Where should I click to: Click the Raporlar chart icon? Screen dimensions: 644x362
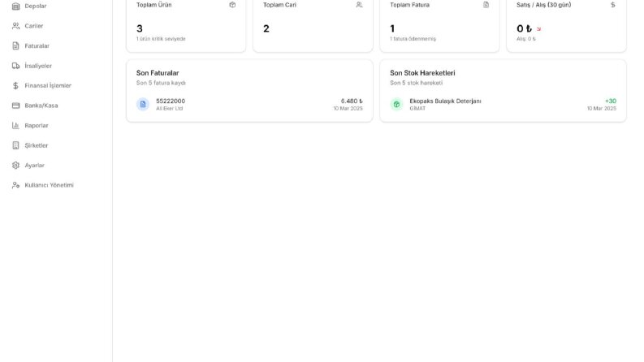(15, 125)
